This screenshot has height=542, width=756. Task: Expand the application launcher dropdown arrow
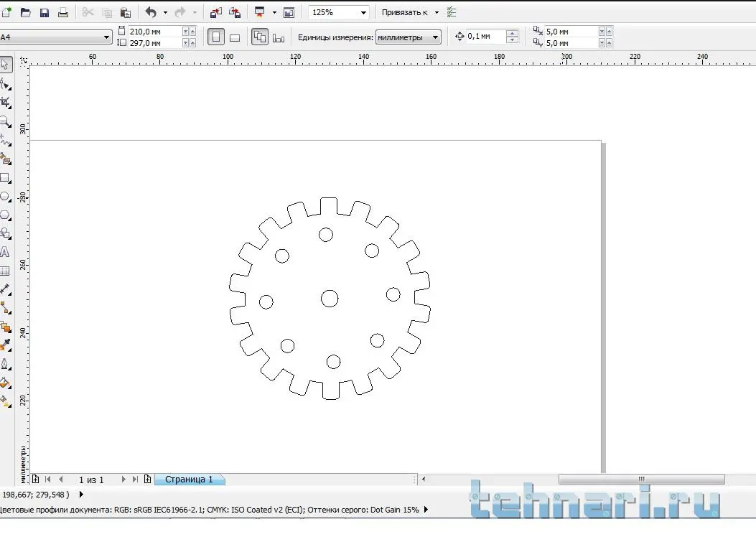click(x=274, y=12)
